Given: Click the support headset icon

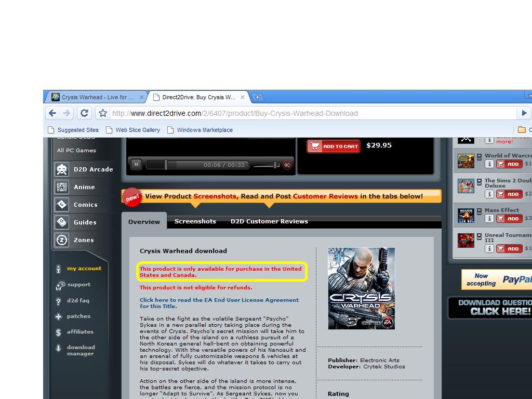Looking at the screenshot, I should (x=60, y=286).
